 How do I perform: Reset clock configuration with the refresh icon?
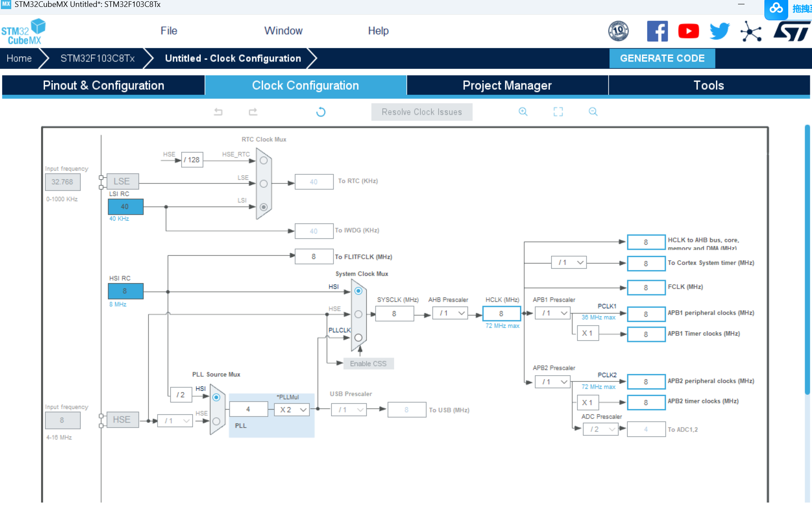tap(321, 112)
